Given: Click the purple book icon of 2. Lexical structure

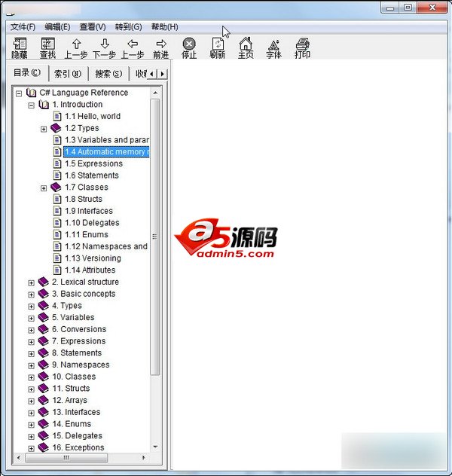Looking at the screenshot, I should tap(44, 282).
